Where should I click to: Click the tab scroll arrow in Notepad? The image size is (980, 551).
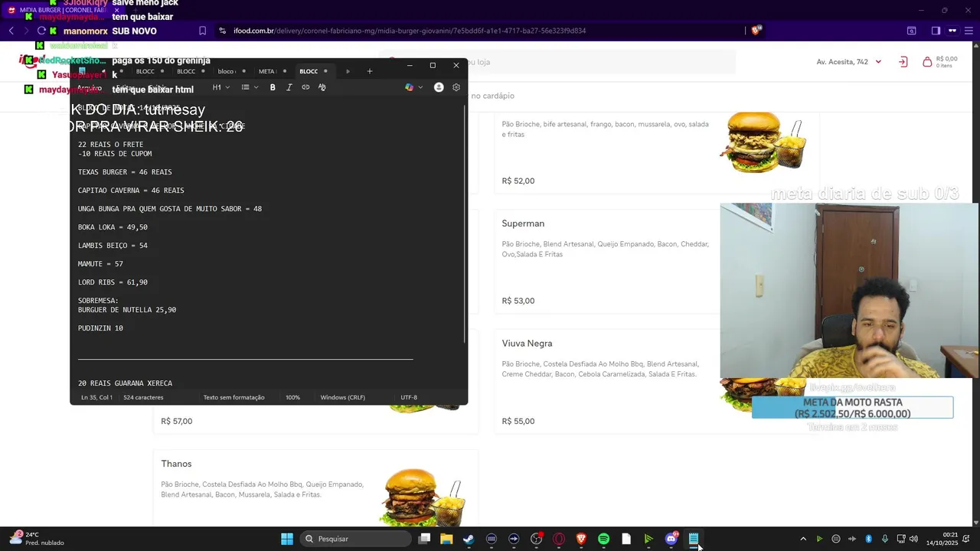coord(348,71)
